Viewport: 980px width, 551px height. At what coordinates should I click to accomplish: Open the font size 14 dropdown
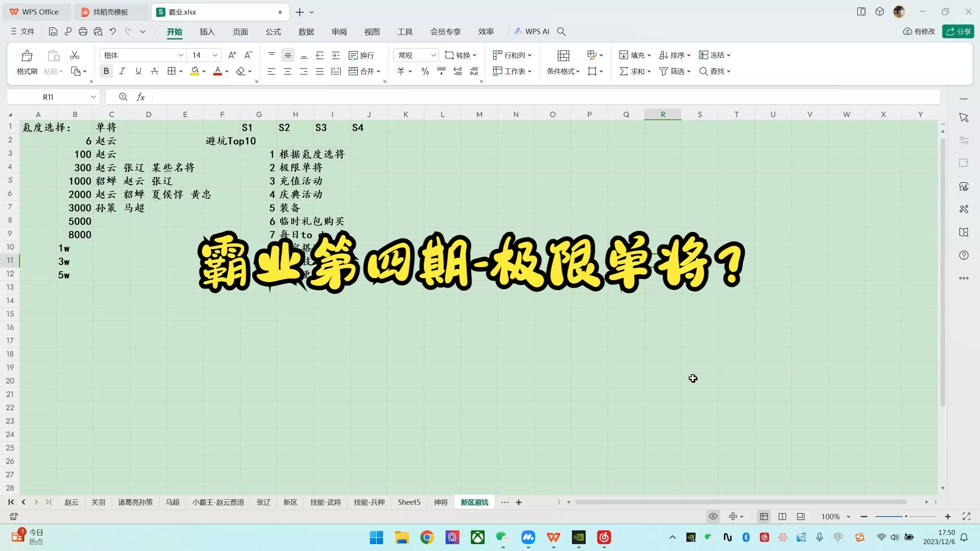tap(215, 55)
